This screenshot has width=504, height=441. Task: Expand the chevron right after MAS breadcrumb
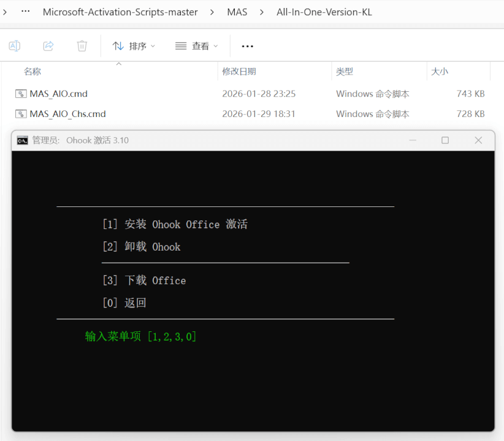pyautogui.click(x=262, y=12)
